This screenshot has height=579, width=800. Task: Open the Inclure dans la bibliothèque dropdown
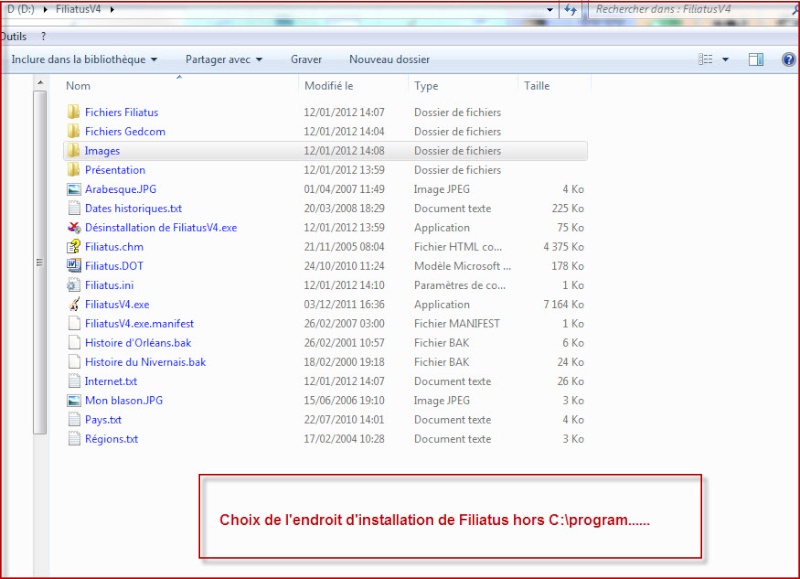pos(84,60)
